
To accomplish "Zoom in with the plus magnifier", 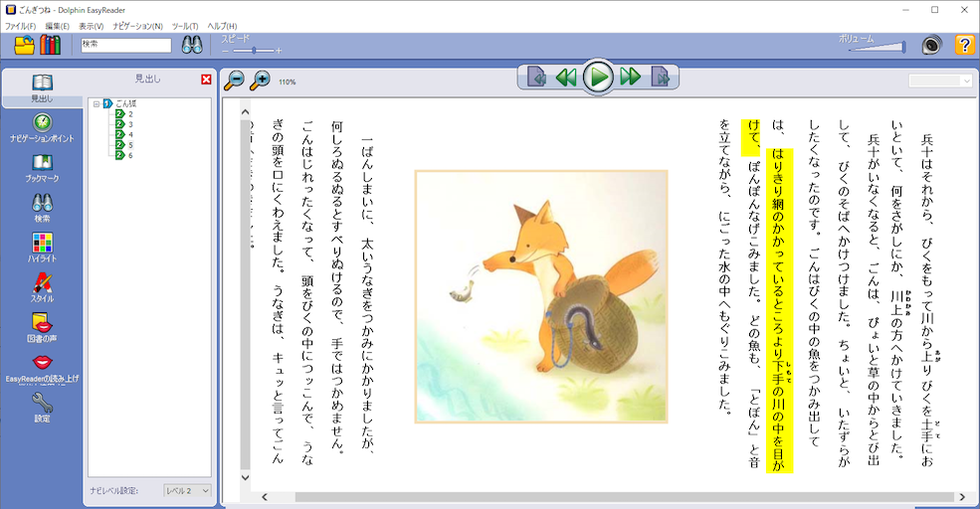I will pyautogui.click(x=260, y=80).
